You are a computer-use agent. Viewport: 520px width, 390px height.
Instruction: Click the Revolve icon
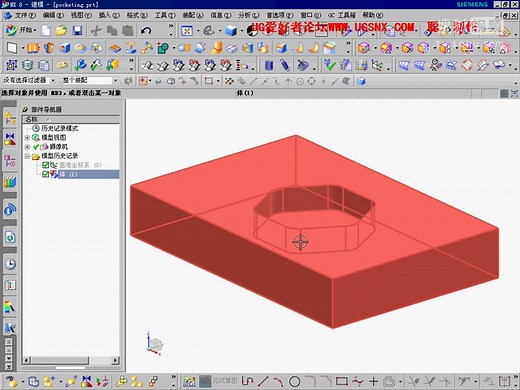49,48
